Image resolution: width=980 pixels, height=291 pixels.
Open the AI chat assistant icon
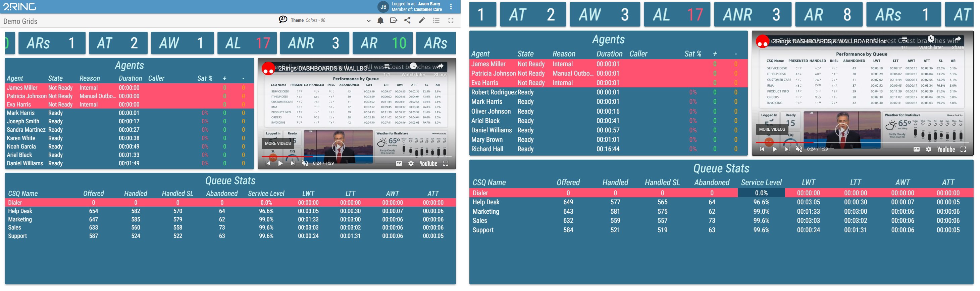[283, 20]
